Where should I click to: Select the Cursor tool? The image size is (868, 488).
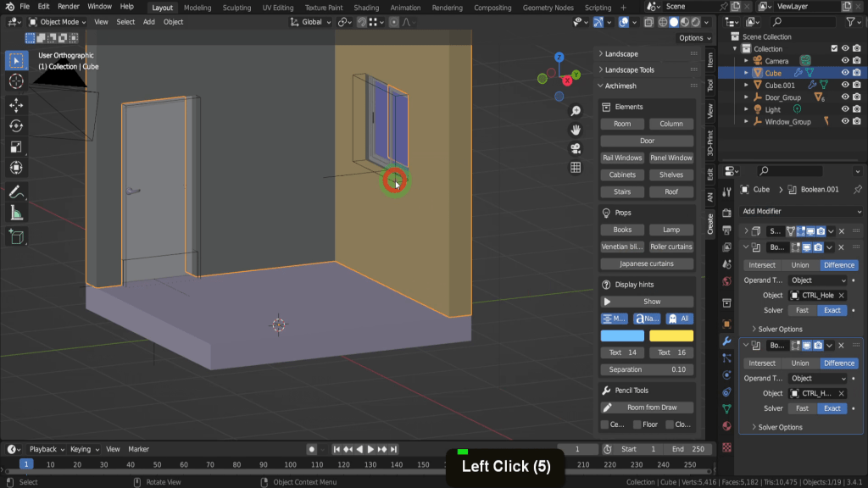point(16,81)
